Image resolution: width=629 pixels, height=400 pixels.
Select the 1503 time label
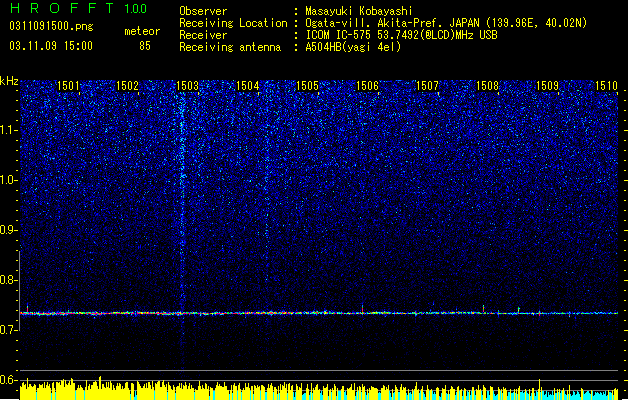[187, 86]
